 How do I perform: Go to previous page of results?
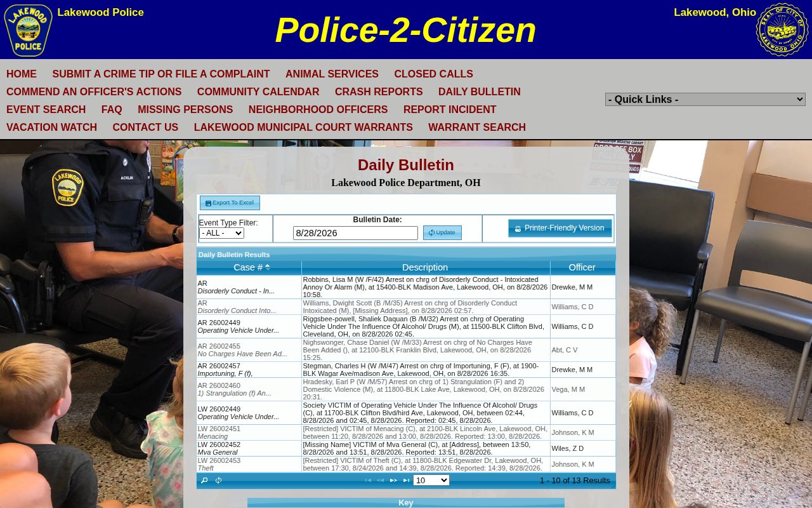[381, 481]
